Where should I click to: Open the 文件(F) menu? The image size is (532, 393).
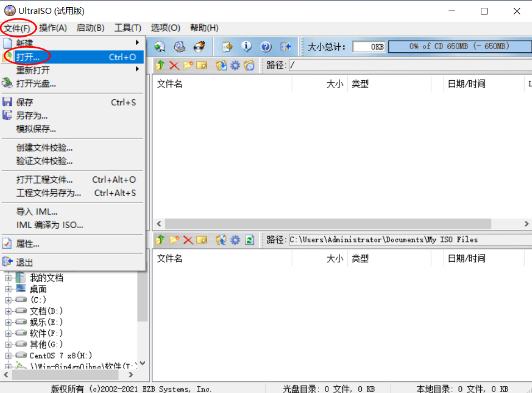pos(17,28)
